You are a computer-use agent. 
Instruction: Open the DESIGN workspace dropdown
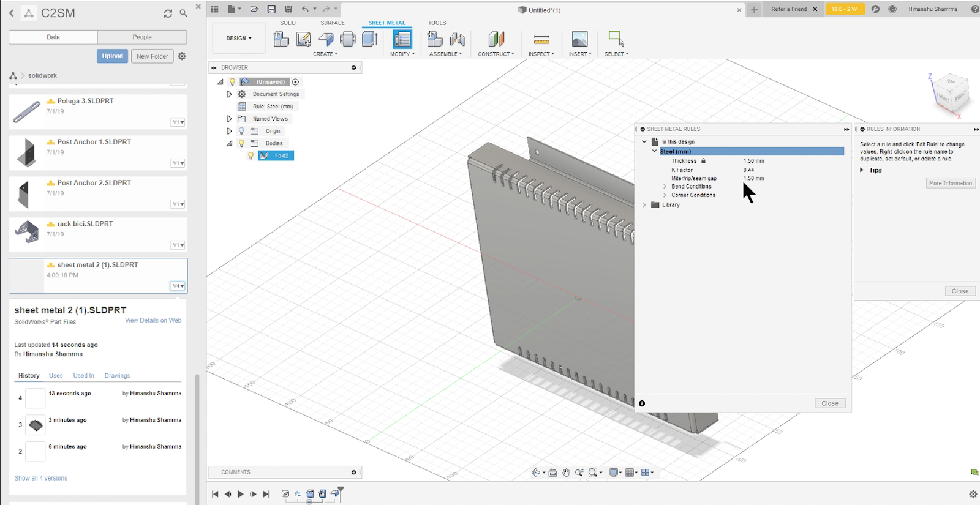(x=239, y=38)
